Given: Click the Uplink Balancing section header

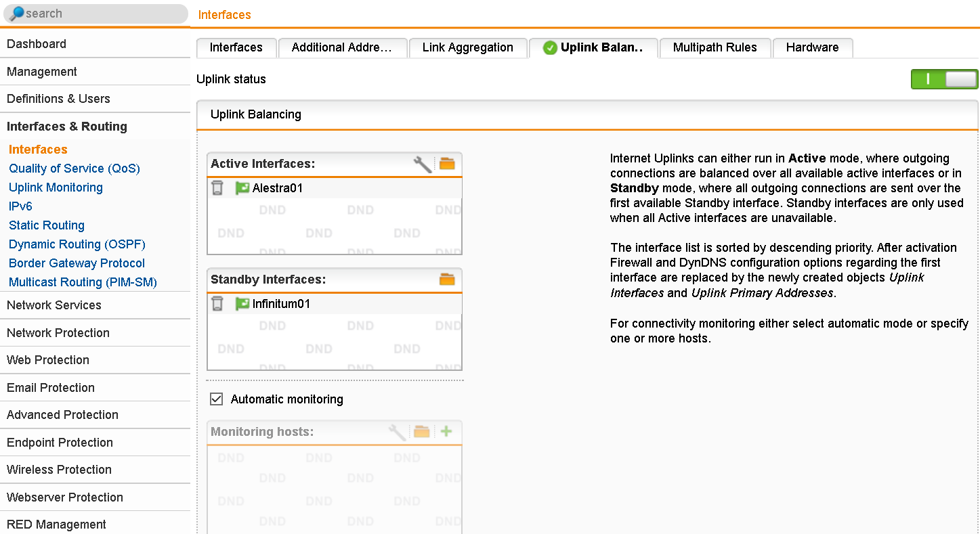Looking at the screenshot, I should [x=587, y=114].
